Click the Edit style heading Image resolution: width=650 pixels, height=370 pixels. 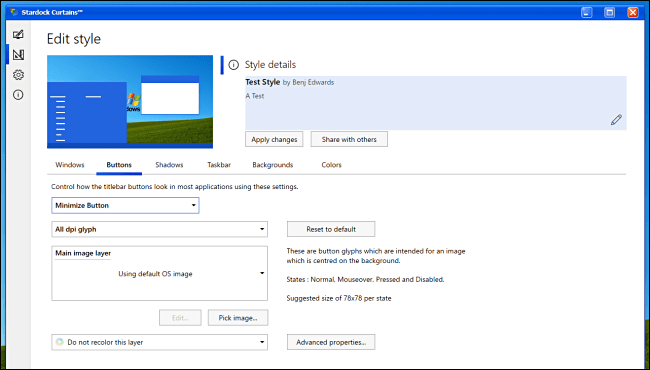[74, 39]
